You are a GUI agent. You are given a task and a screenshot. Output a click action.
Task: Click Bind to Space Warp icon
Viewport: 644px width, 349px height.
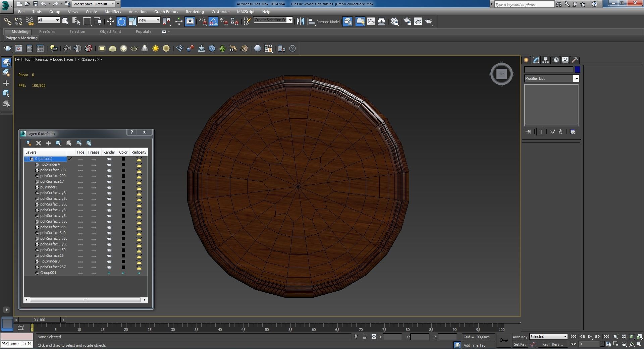(30, 21)
